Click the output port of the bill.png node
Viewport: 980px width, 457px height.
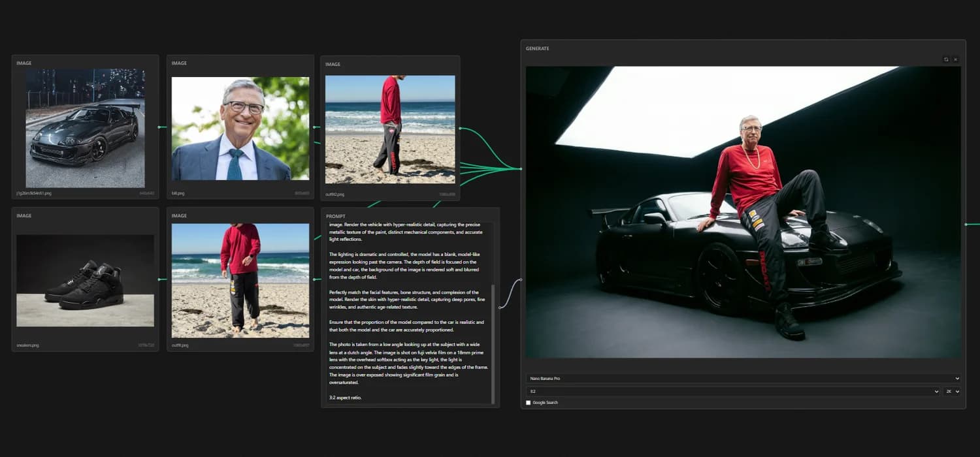(314, 127)
